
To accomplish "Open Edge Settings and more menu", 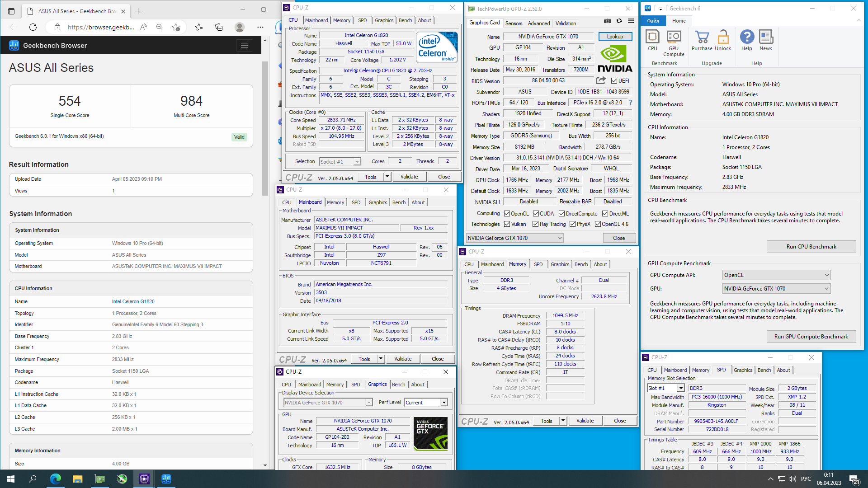I will click(260, 27).
